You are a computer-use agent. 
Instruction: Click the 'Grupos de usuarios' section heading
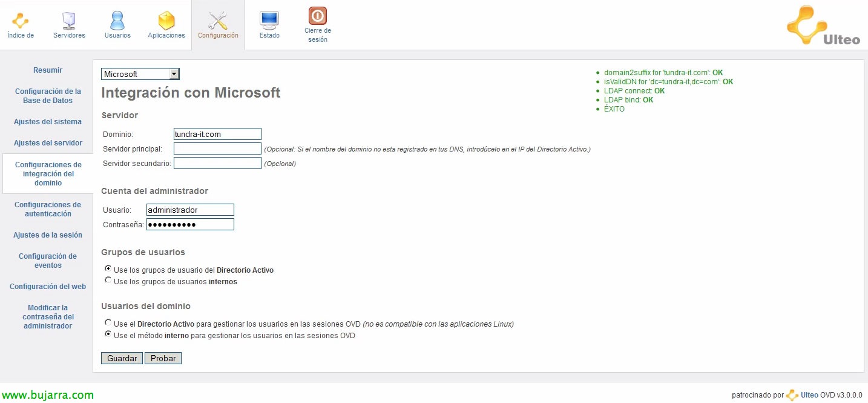point(143,252)
